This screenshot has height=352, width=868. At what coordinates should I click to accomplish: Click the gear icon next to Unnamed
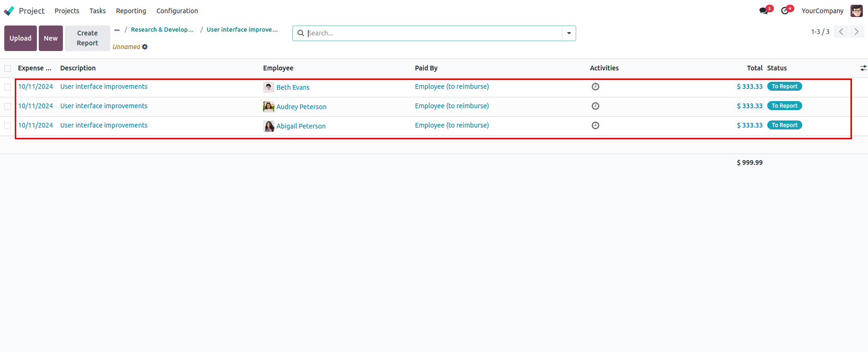(x=145, y=47)
